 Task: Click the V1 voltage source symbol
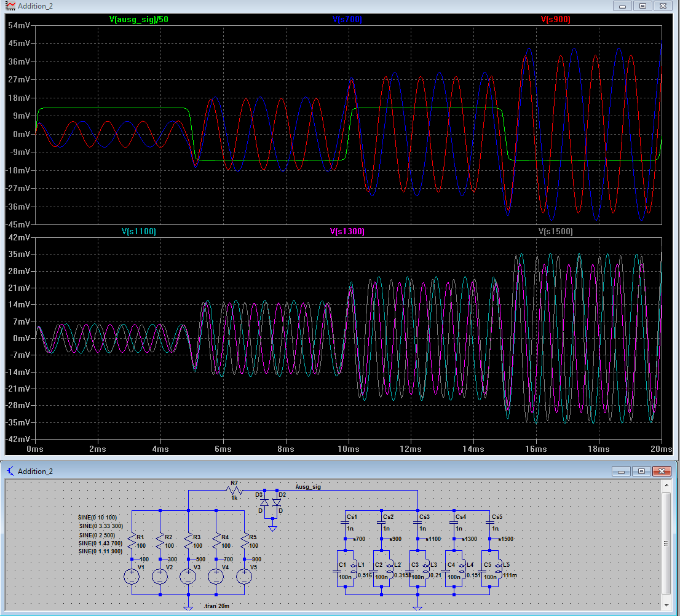point(131,576)
